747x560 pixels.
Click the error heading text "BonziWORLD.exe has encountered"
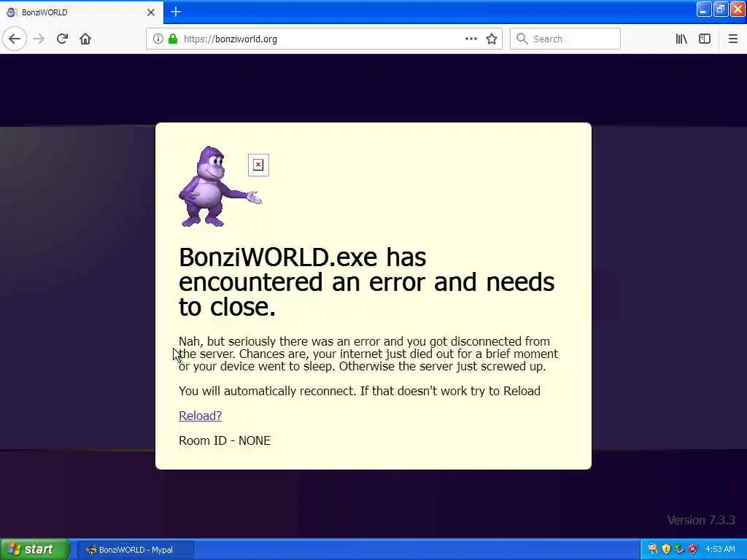pos(366,281)
